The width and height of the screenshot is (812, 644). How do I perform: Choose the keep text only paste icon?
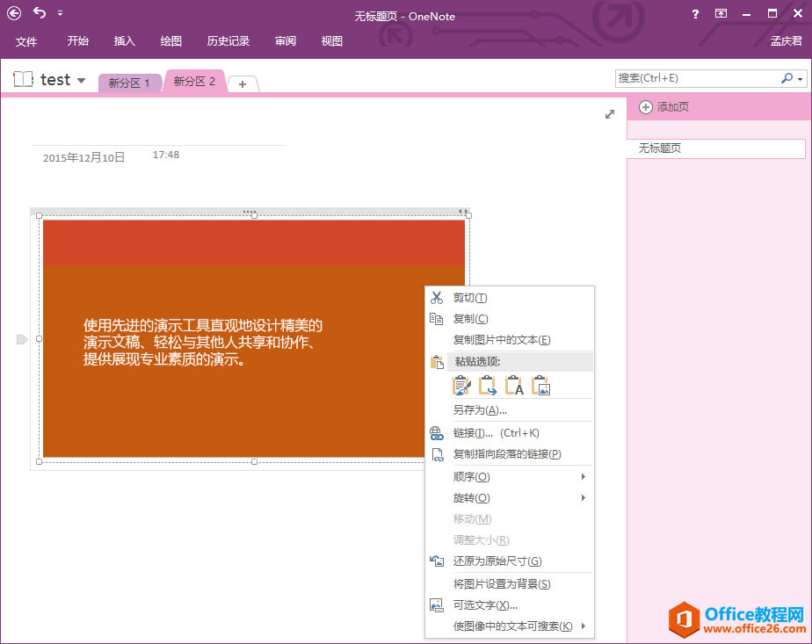pos(514,385)
